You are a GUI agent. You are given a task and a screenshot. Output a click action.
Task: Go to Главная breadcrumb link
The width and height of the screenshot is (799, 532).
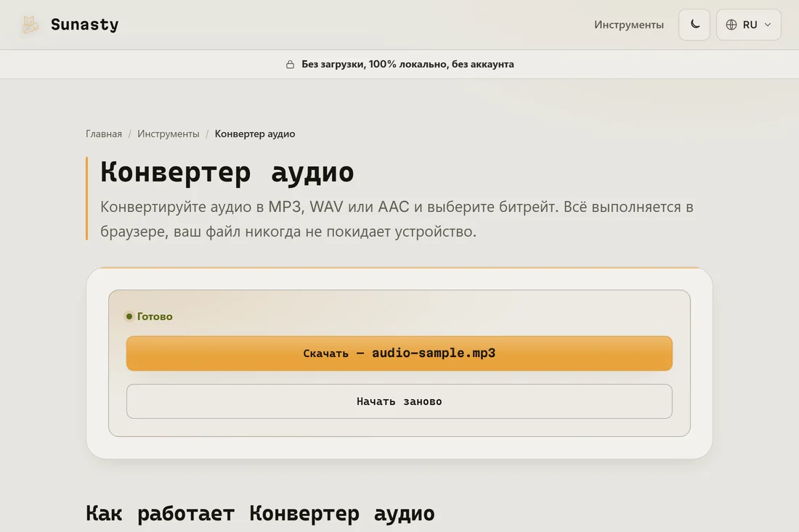click(103, 134)
